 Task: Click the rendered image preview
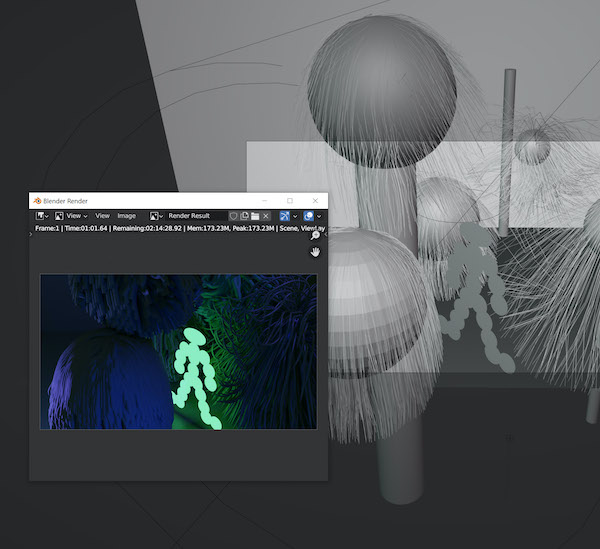pyautogui.click(x=178, y=352)
